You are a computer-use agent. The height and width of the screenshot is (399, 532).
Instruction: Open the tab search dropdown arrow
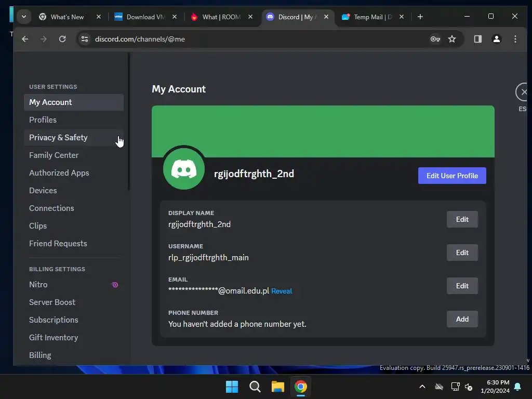click(24, 17)
